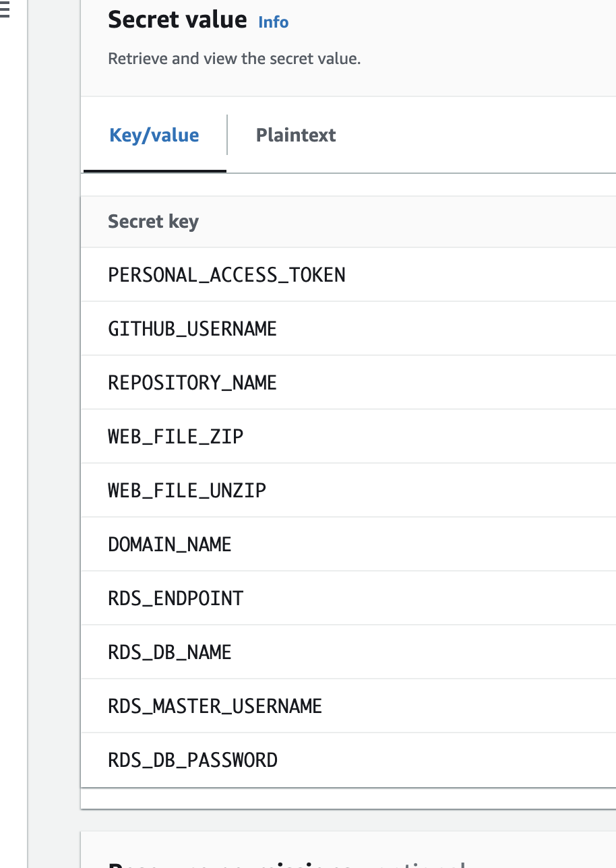Image resolution: width=616 pixels, height=868 pixels.
Task: Click the Secret key column header
Action: pyautogui.click(x=153, y=222)
